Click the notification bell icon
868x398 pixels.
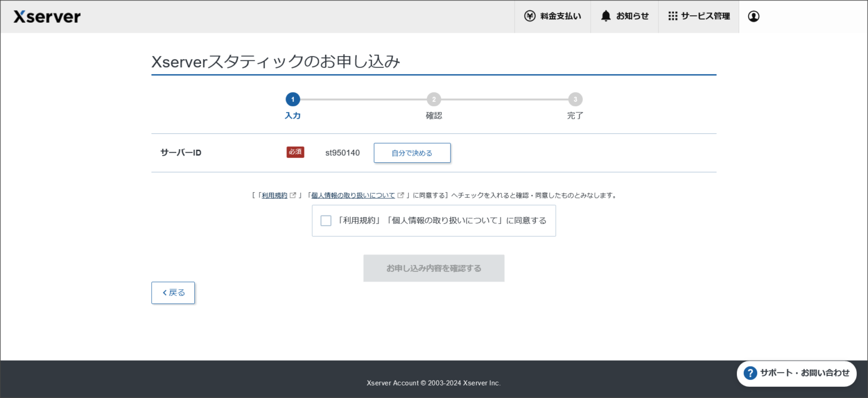click(x=606, y=16)
